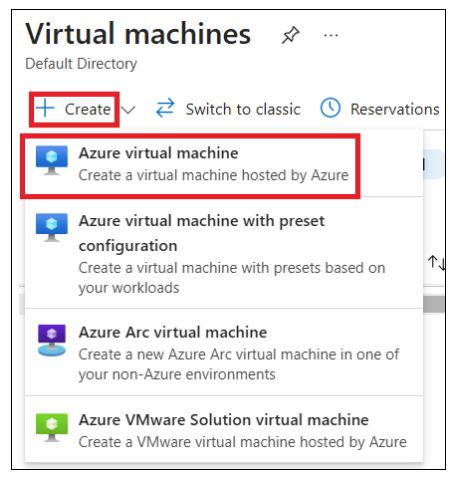Click Switch to classic
This screenshot has height=480, width=456.
pos(229,109)
